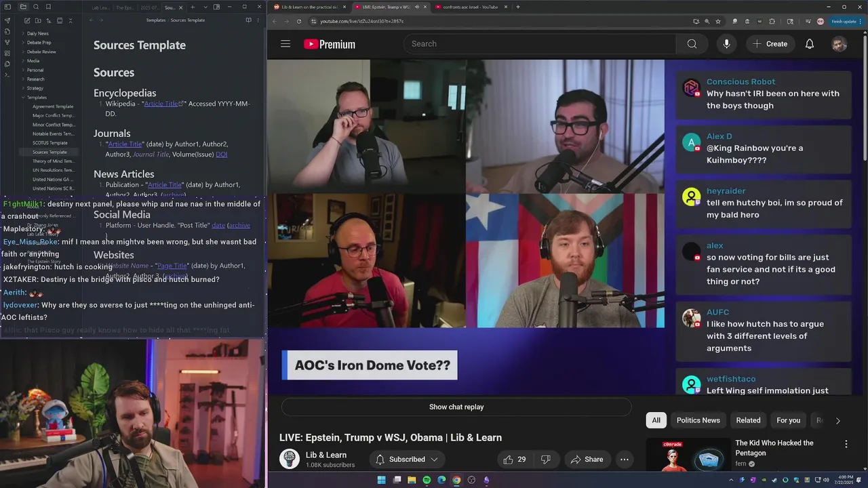Open Obsidian note more options menu
This screenshot has width=868, height=488.
coord(258,20)
